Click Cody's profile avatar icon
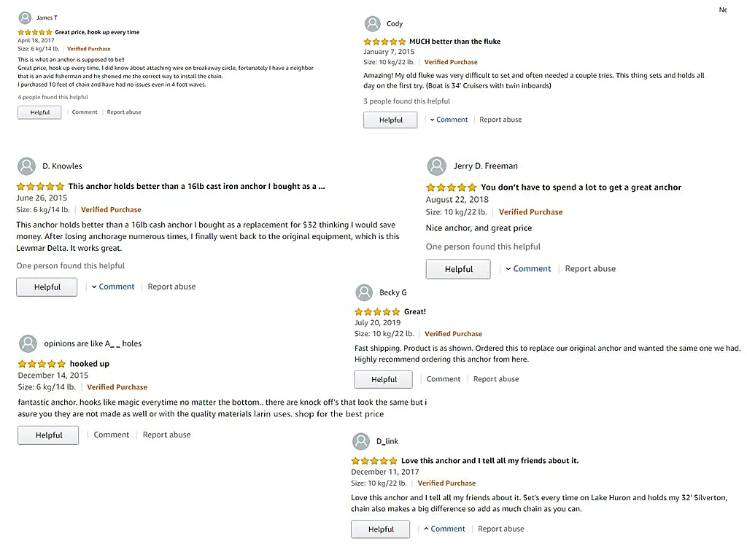Image resolution: width=747 pixels, height=560 pixels. pos(373,24)
